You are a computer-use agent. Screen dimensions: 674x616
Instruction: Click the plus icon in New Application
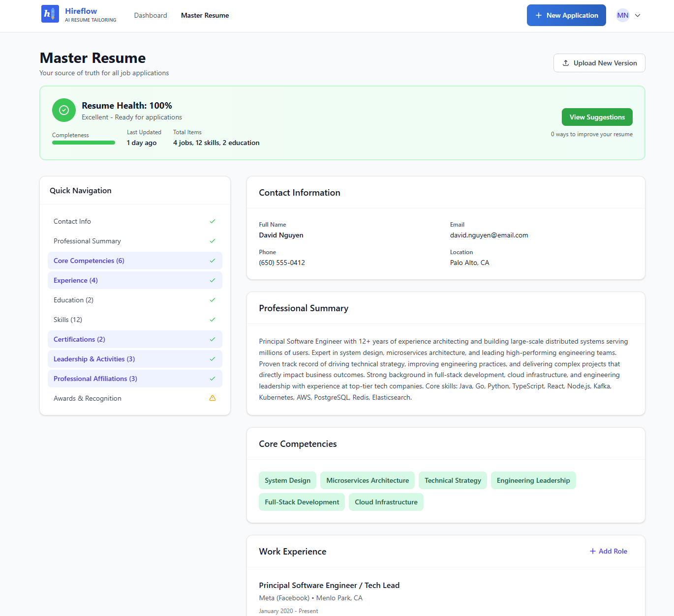point(539,15)
